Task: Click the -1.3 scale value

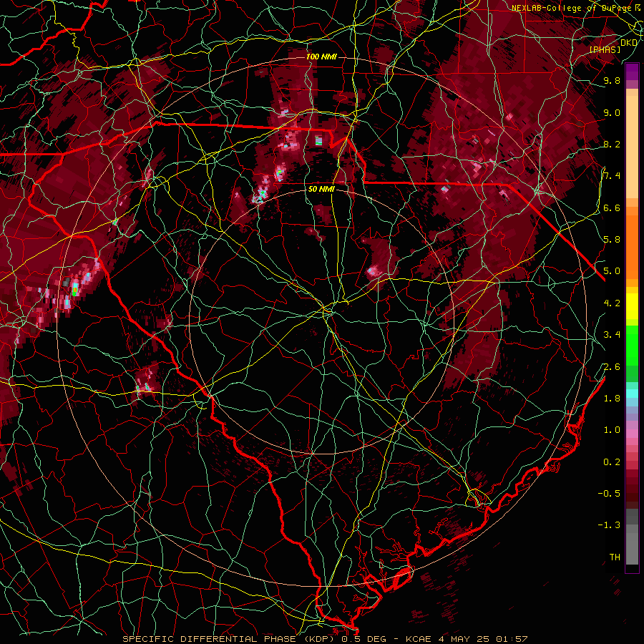Action: 609,526
